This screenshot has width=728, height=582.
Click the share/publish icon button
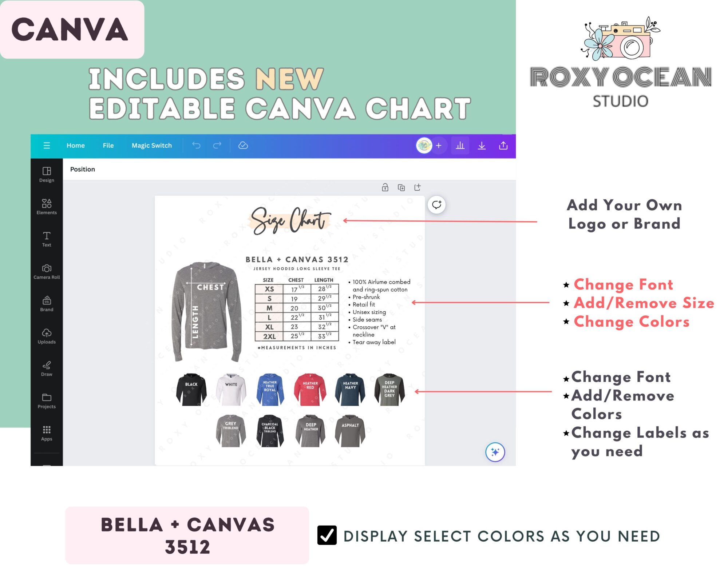tap(505, 145)
